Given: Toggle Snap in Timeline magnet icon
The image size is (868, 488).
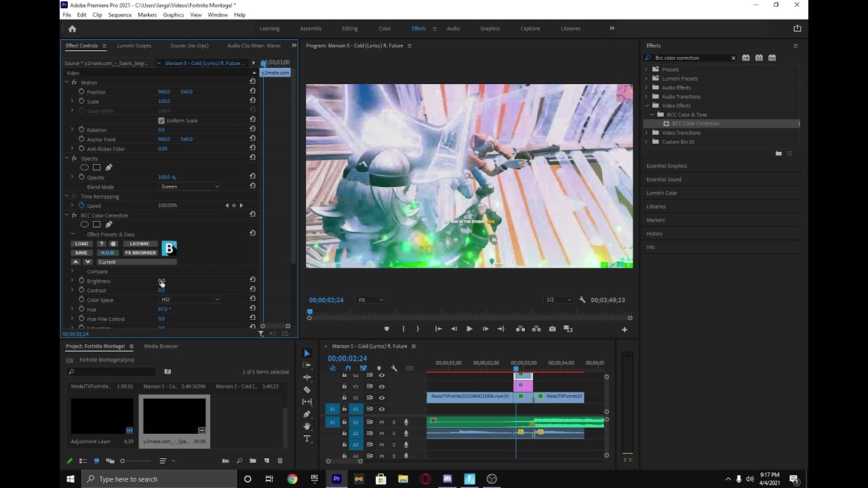Looking at the screenshot, I should (348, 368).
